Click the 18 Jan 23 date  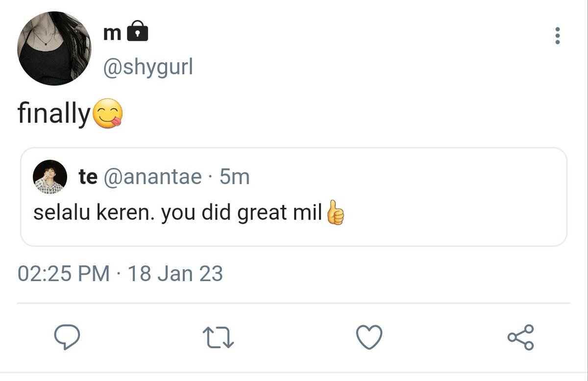[x=175, y=273]
